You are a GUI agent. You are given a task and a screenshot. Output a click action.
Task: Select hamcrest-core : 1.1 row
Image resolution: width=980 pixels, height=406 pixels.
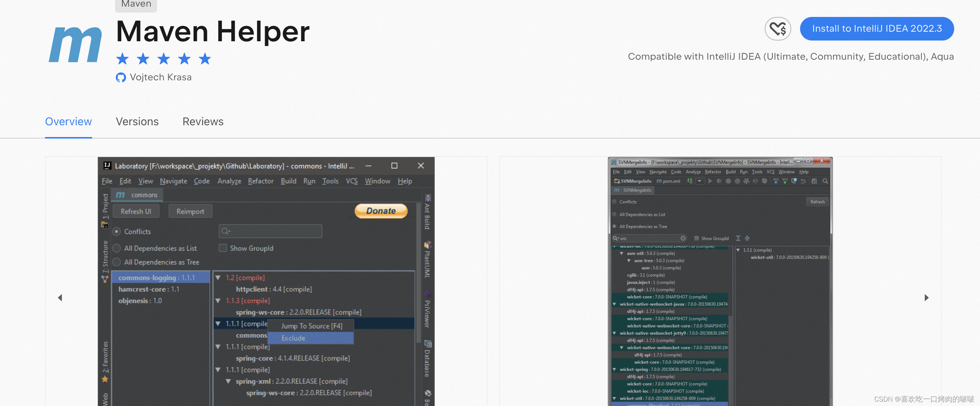(160, 289)
